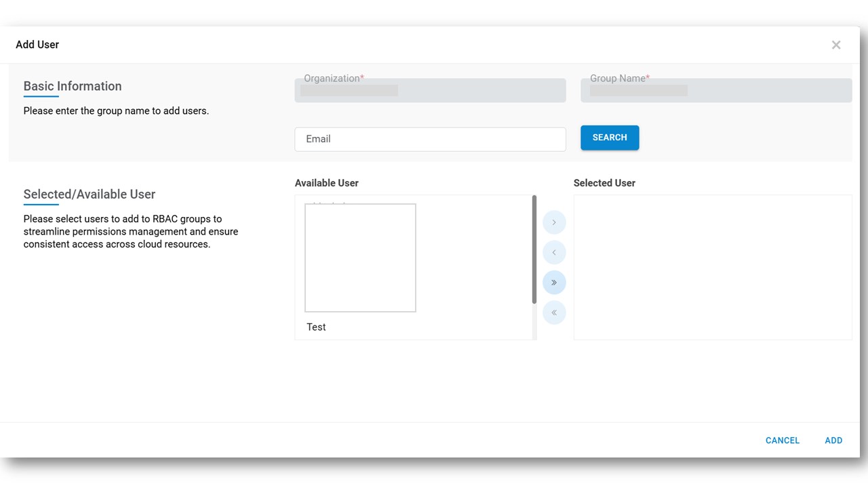This screenshot has height=488, width=868.
Task: Move selected user to Selected list
Action: (x=554, y=222)
